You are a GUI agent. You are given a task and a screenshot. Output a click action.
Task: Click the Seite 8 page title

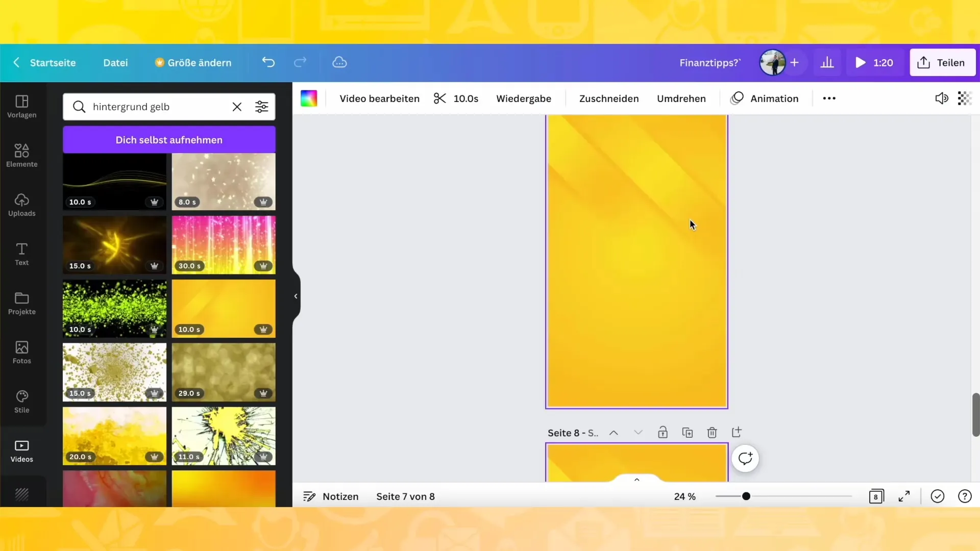[573, 433]
